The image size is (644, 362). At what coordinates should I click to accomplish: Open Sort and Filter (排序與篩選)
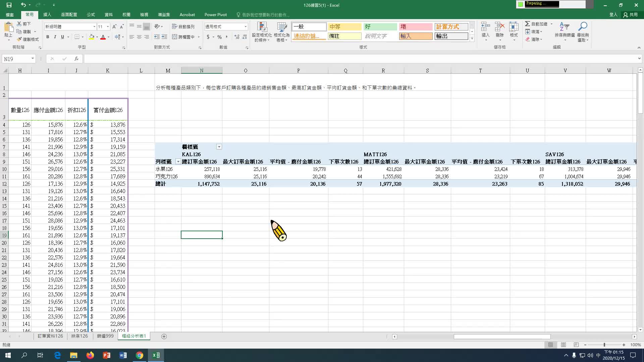point(565,32)
